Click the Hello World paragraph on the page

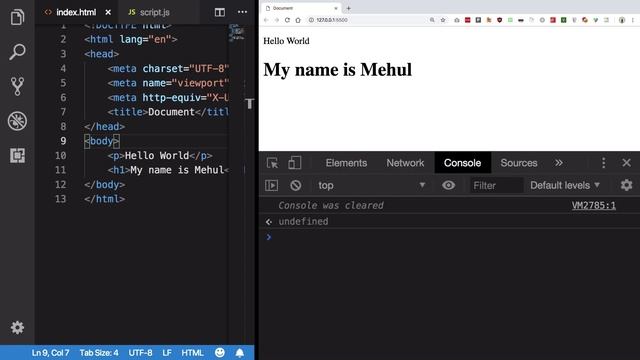click(286, 41)
